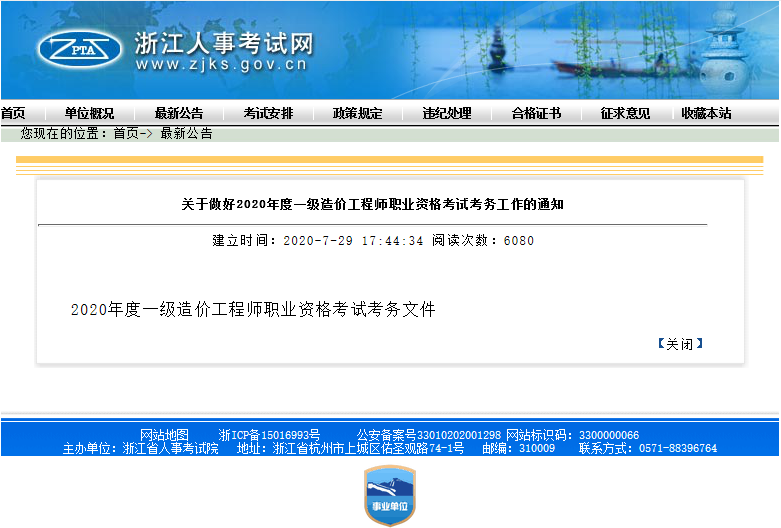The width and height of the screenshot is (781, 528).
Task: Click 公安备案号33010202001298 footer link
Action: click(x=429, y=435)
